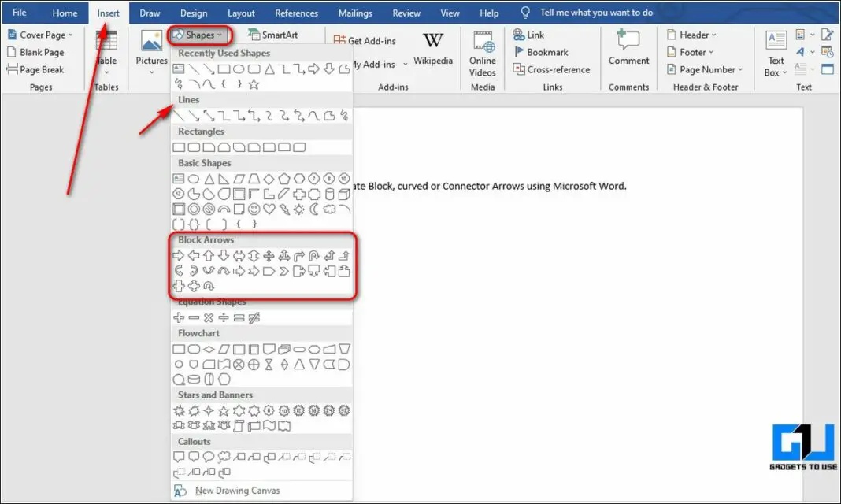This screenshot has width=841, height=504.
Task: Insert a Table using the Table icon
Action: [106, 49]
